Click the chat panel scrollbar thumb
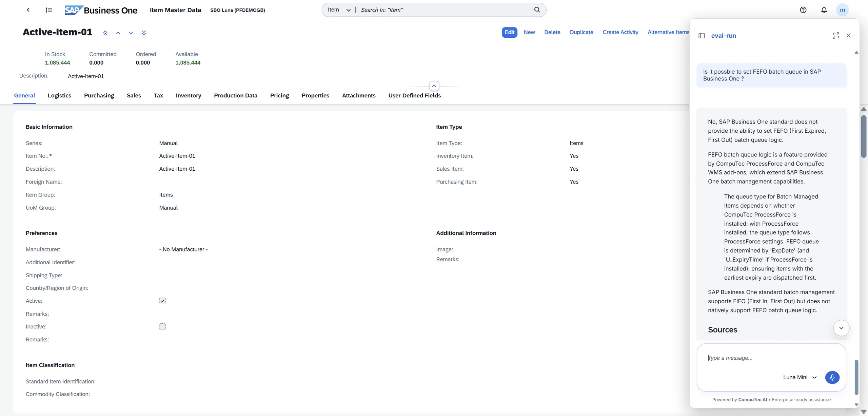The image size is (868, 416). point(856,377)
